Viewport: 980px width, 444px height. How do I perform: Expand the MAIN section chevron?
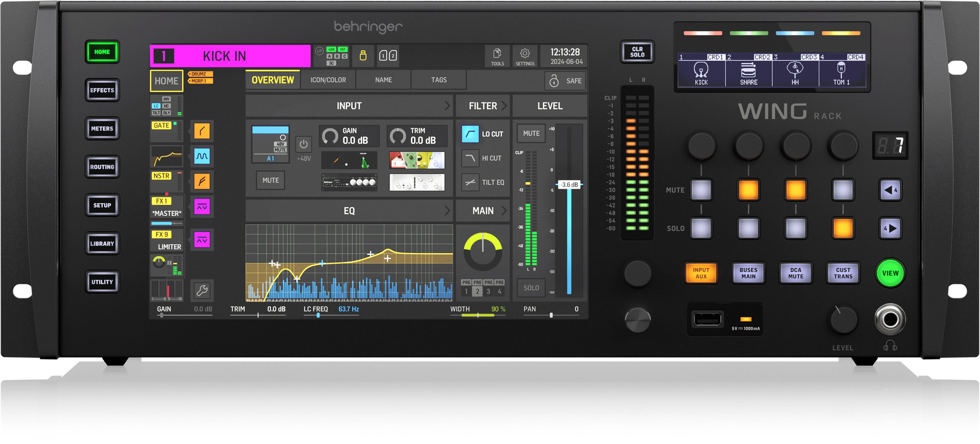coord(503,211)
